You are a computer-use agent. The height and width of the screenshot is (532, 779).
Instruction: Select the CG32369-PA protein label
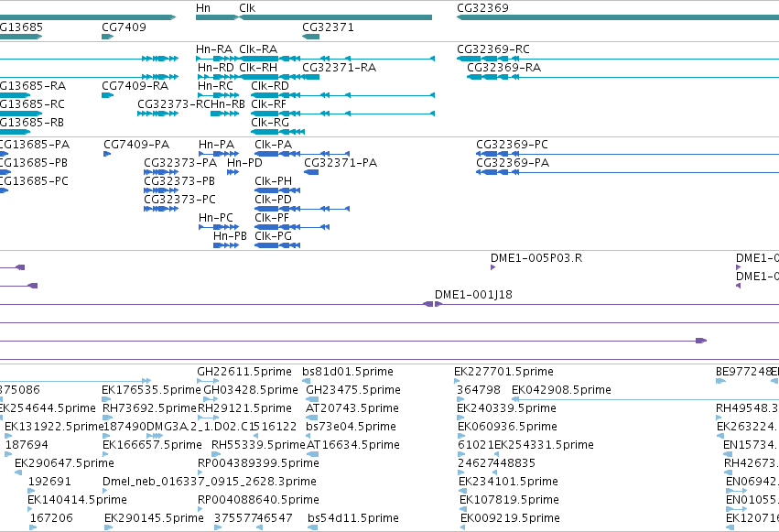click(513, 163)
